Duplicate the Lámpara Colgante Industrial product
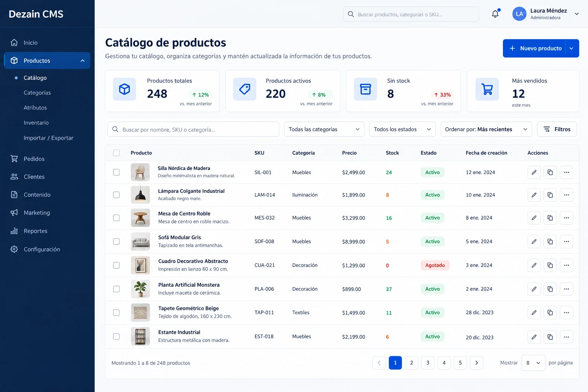 click(x=550, y=195)
